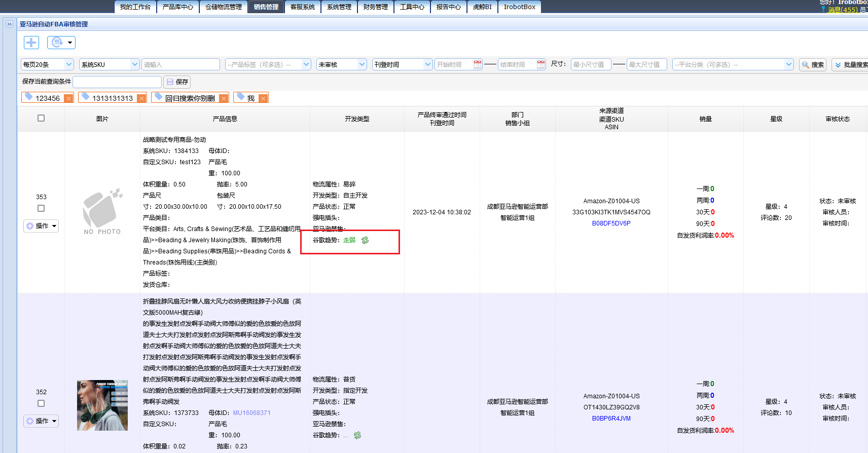This screenshot has width=868, height=453.
Task: Check the checkbox for row 353
Action: coord(41,208)
